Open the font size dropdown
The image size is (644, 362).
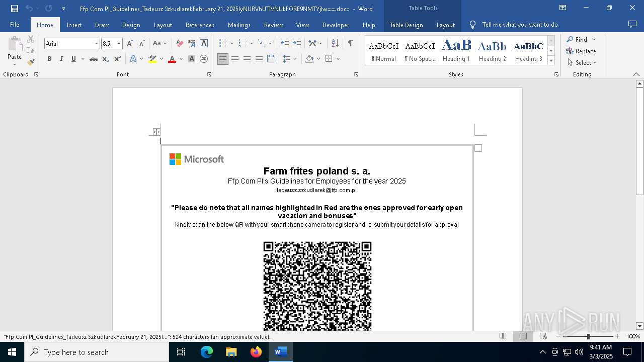(119, 44)
